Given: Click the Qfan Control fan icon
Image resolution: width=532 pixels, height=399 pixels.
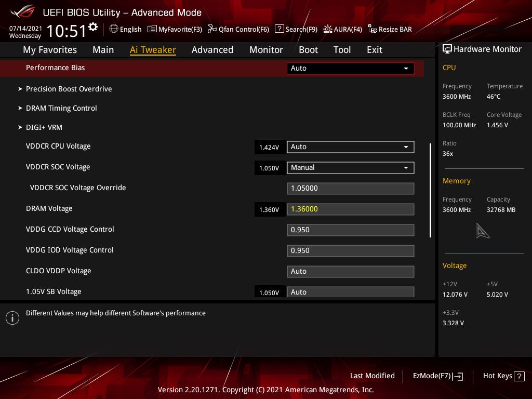Looking at the screenshot, I should pos(212,29).
